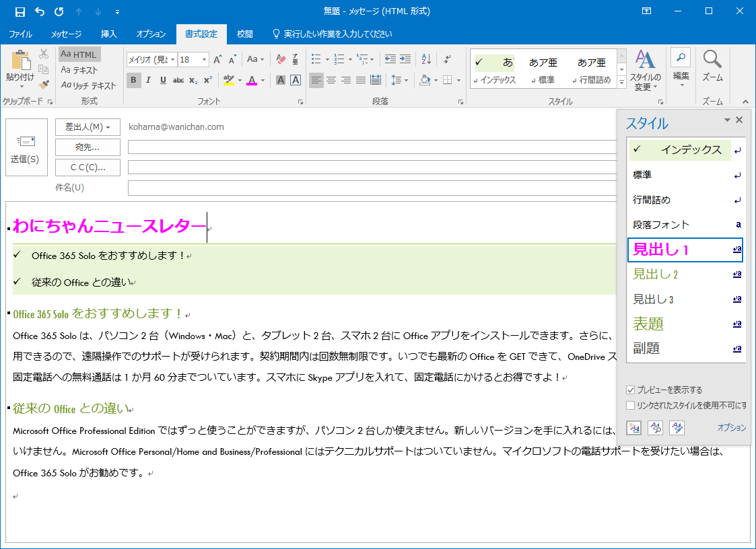Uncheck the プレビューを表示する checkbox
Image resolution: width=756 pixels, height=549 pixels.
pyautogui.click(x=630, y=390)
